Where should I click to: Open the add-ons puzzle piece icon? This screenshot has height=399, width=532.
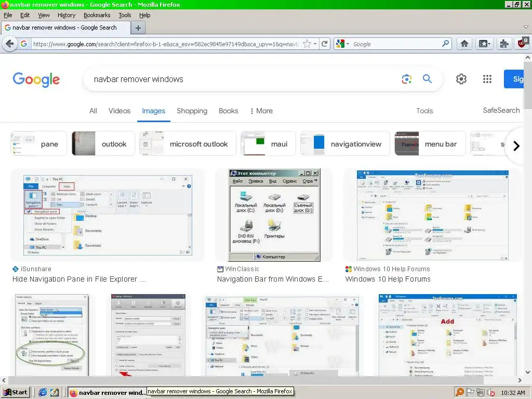[504, 44]
